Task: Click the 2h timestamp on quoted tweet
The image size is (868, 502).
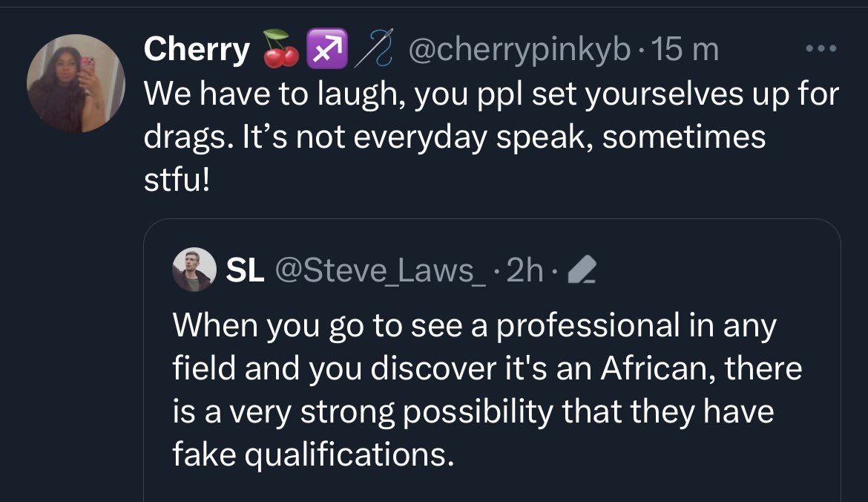Action: pyautogui.click(x=525, y=272)
